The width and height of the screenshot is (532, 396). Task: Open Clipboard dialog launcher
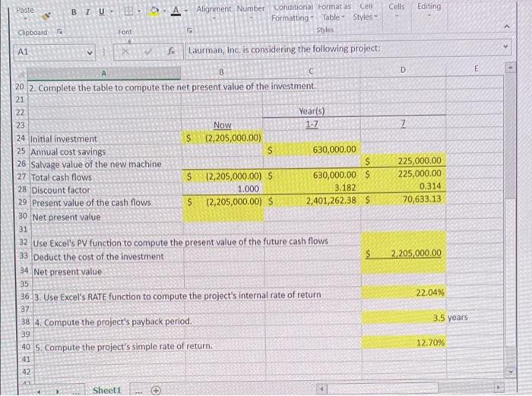click(x=60, y=32)
